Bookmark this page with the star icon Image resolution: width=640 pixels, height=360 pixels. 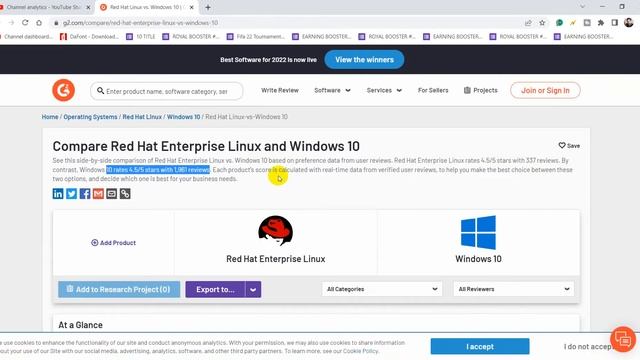[x=542, y=23]
